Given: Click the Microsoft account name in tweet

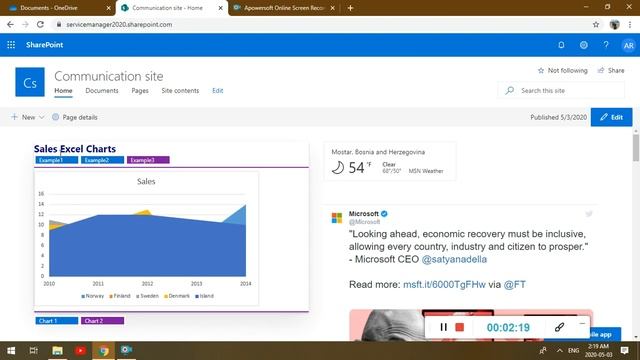Looking at the screenshot, I should click(x=364, y=213).
